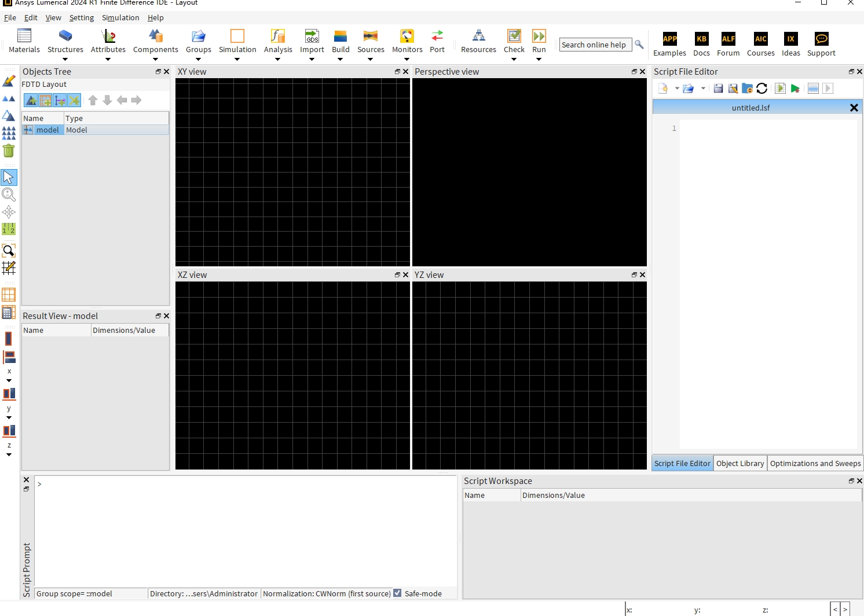
Task: Select the delete trash can tool
Action: coord(9,151)
